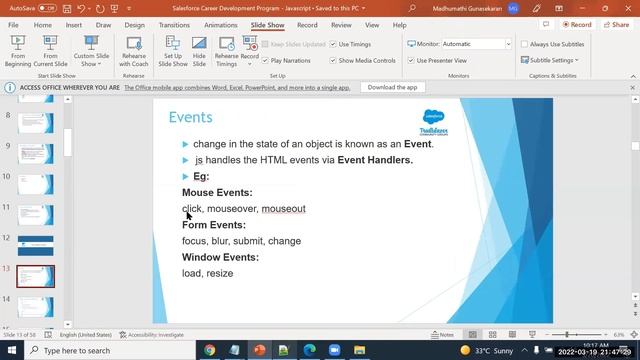Click the pen ink icon in title bar
This screenshot has height=360, width=640.
(536, 8)
